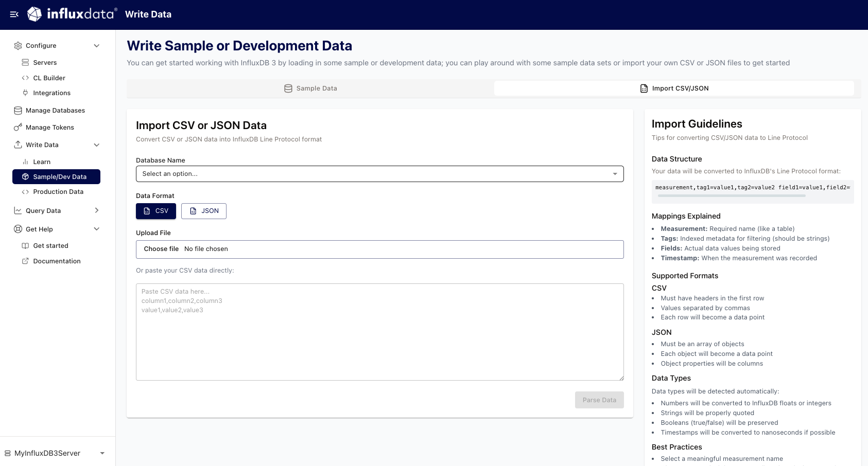Click the Learn bar chart icon

(25, 162)
